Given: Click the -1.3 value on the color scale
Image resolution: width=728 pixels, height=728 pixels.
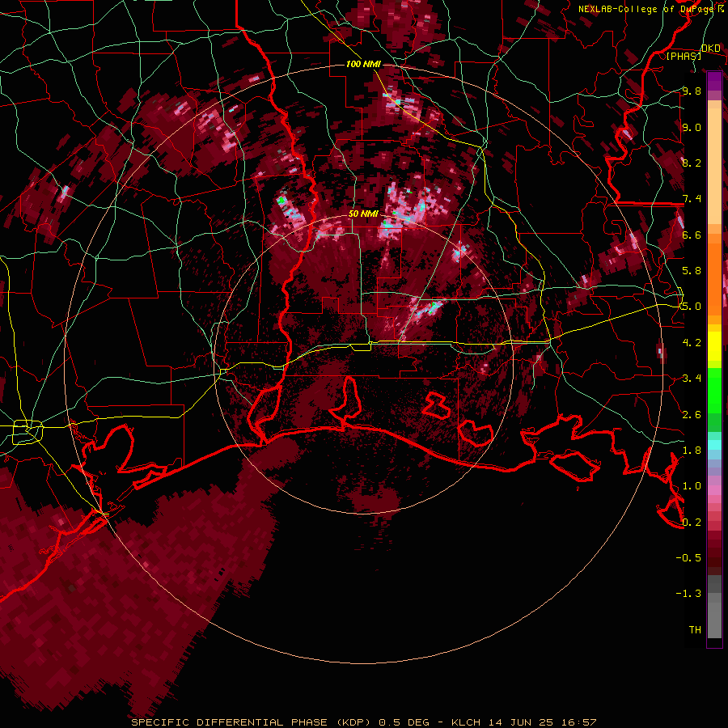Looking at the screenshot, I should click(688, 595).
